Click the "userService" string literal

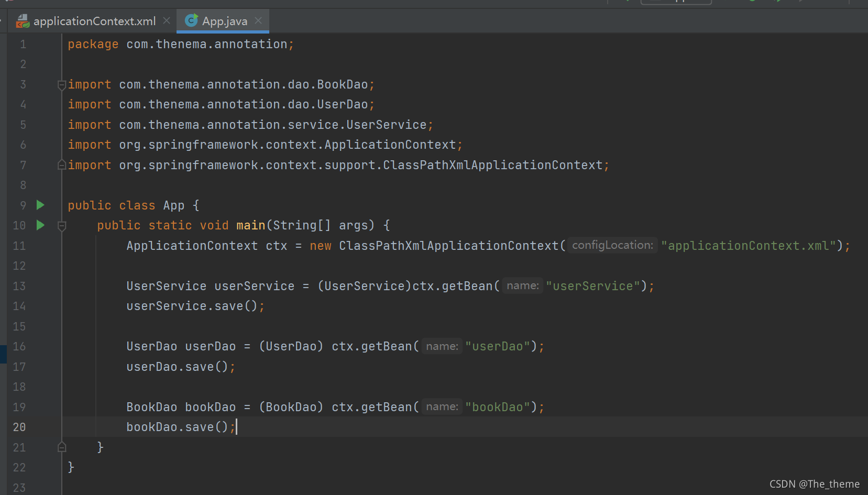[593, 286]
